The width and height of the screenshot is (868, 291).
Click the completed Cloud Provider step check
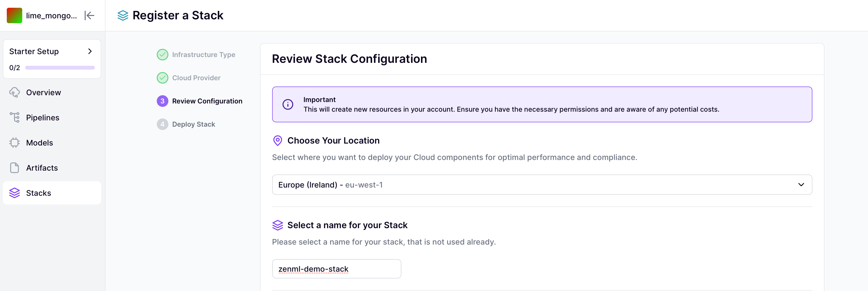(x=162, y=78)
